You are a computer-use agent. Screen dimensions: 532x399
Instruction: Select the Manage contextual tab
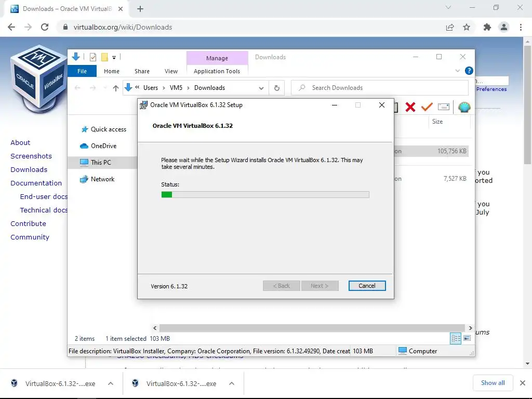pyautogui.click(x=217, y=58)
